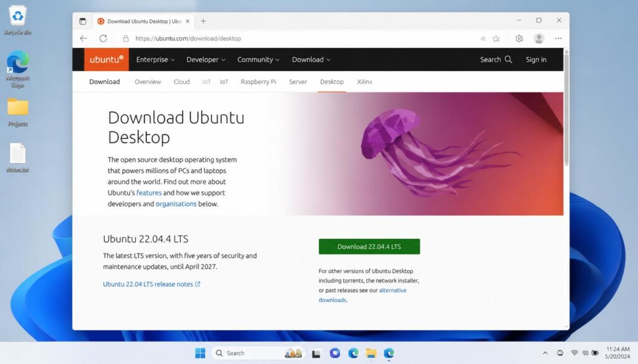638x364 pixels.
Task: Open the browser profile avatar
Action: 539,38
